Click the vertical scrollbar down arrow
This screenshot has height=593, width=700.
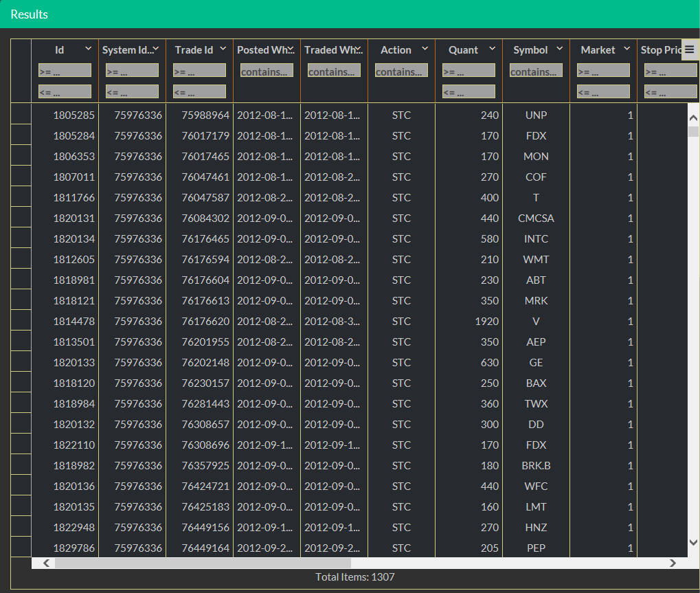pos(693,542)
